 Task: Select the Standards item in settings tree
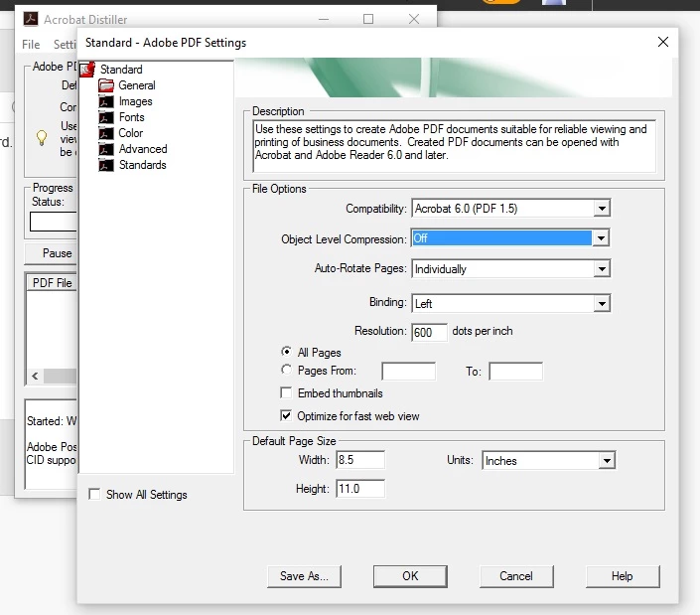[x=142, y=165]
